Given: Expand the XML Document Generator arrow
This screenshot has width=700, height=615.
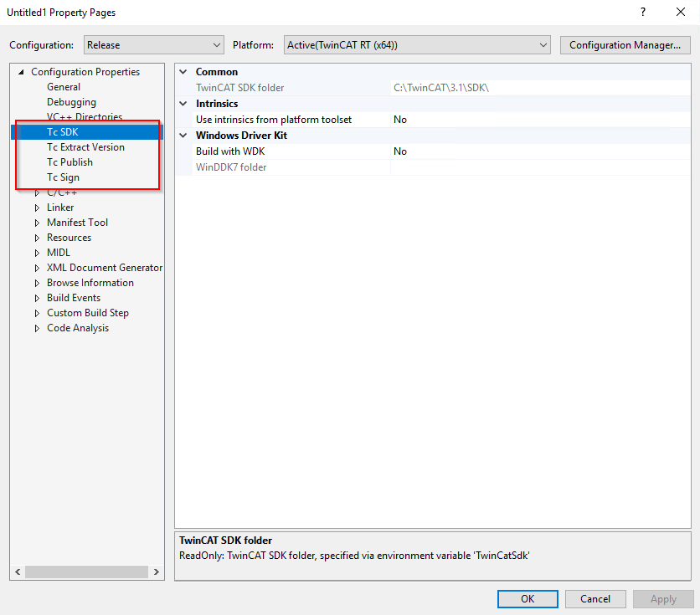Looking at the screenshot, I should coord(37,268).
